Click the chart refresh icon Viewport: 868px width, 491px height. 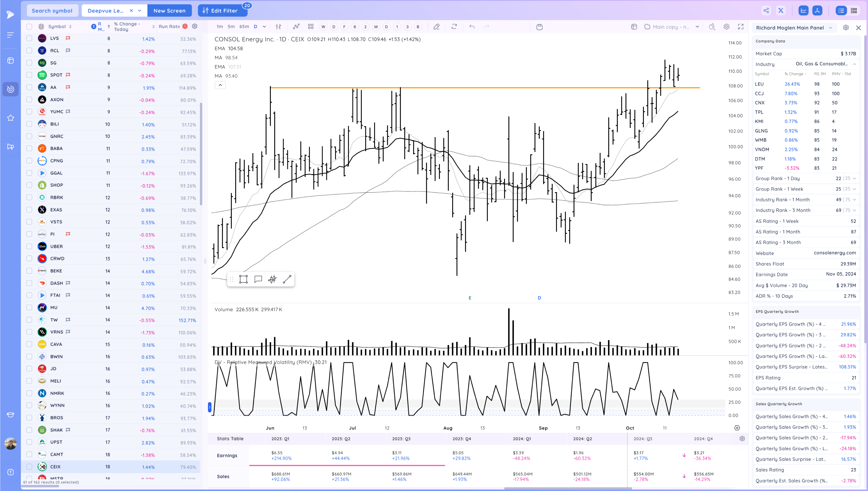[454, 27]
